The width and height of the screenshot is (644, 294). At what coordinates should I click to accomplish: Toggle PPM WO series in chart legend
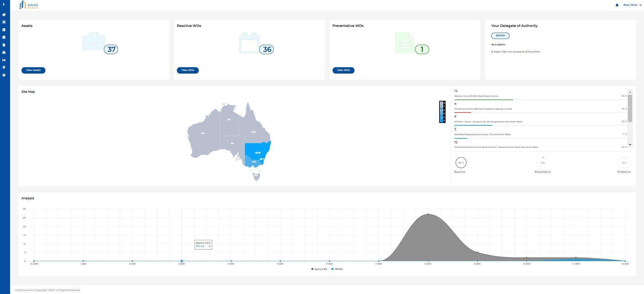click(x=337, y=269)
